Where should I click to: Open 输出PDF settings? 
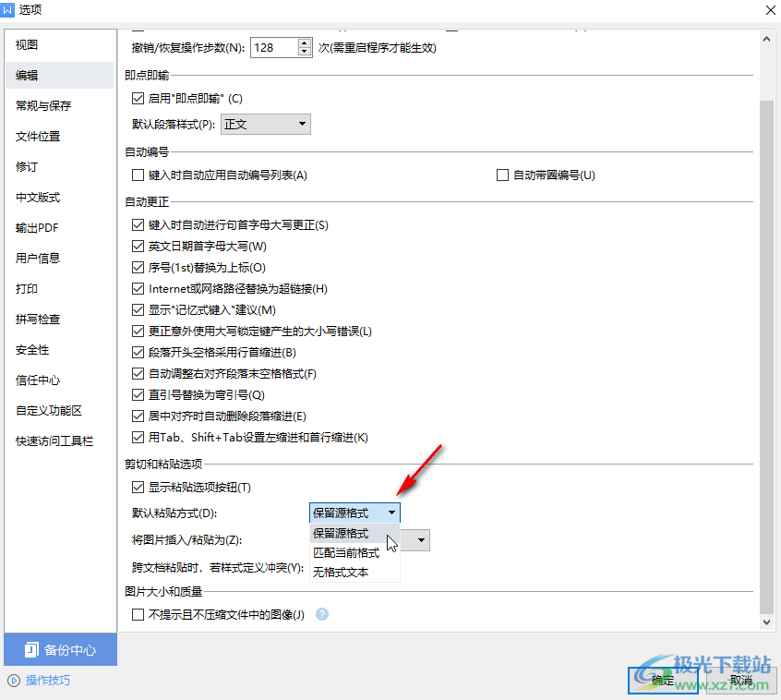coord(60,228)
